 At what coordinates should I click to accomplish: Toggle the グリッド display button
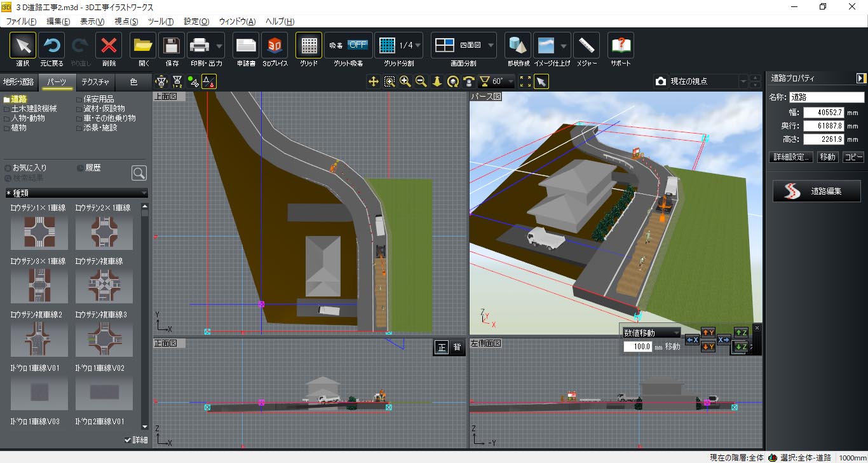click(309, 45)
